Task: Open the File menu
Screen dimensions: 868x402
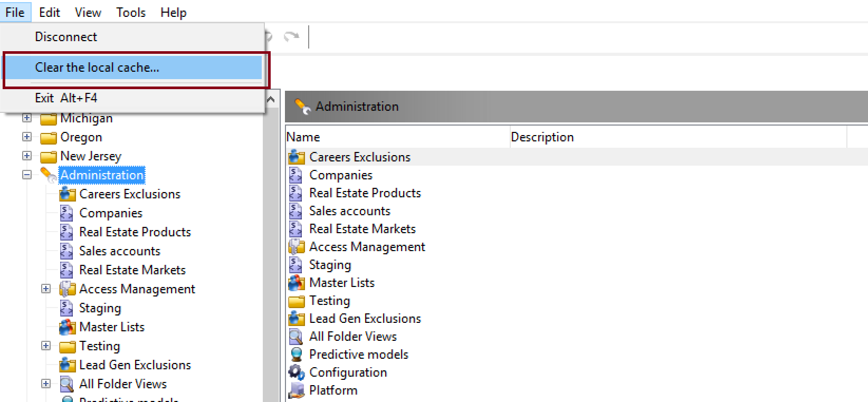Action: tap(15, 12)
